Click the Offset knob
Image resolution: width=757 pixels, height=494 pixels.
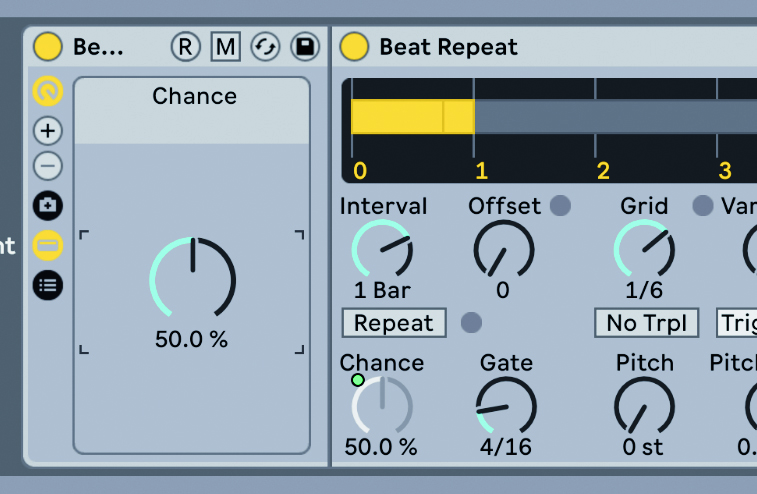(504, 250)
